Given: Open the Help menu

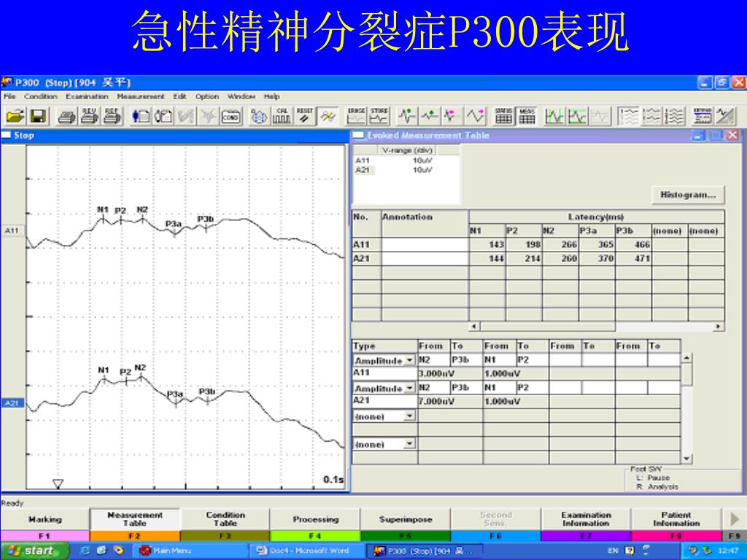Looking at the screenshot, I should tap(271, 97).
